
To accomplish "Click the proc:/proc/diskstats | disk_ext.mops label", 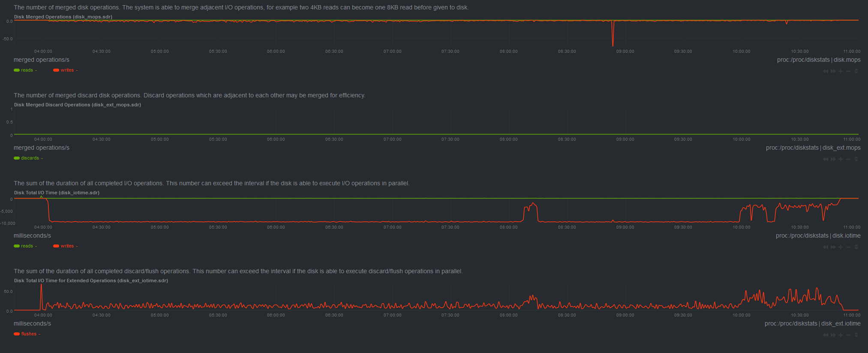I will coord(813,148).
